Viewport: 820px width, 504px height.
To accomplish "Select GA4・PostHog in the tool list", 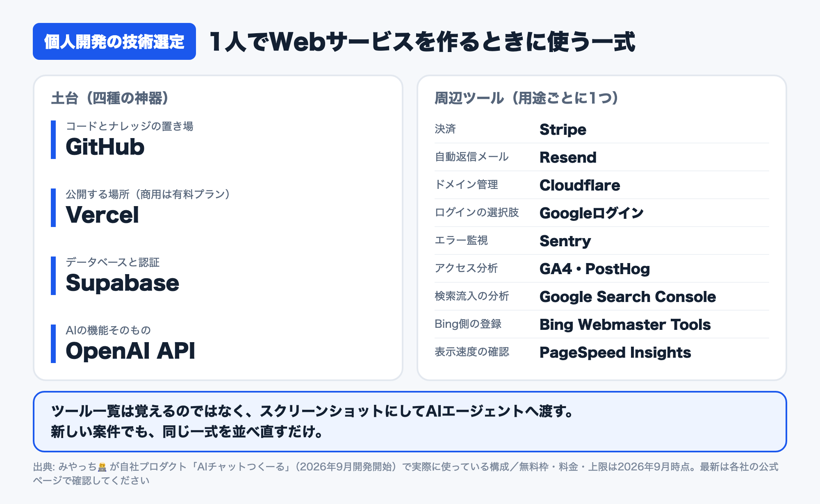I will tap(595, 269).
